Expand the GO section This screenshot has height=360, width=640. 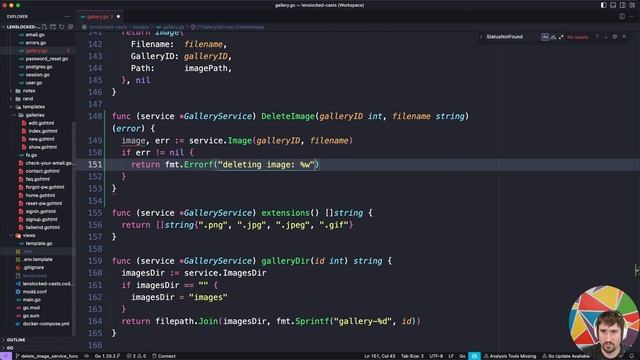[10, 348]
